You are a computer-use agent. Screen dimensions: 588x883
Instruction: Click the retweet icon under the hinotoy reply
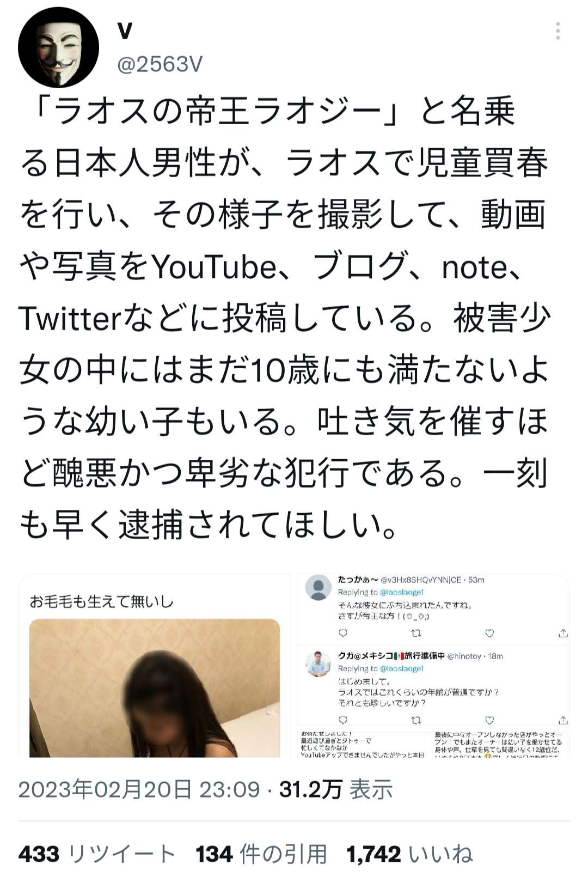(416, 720)
